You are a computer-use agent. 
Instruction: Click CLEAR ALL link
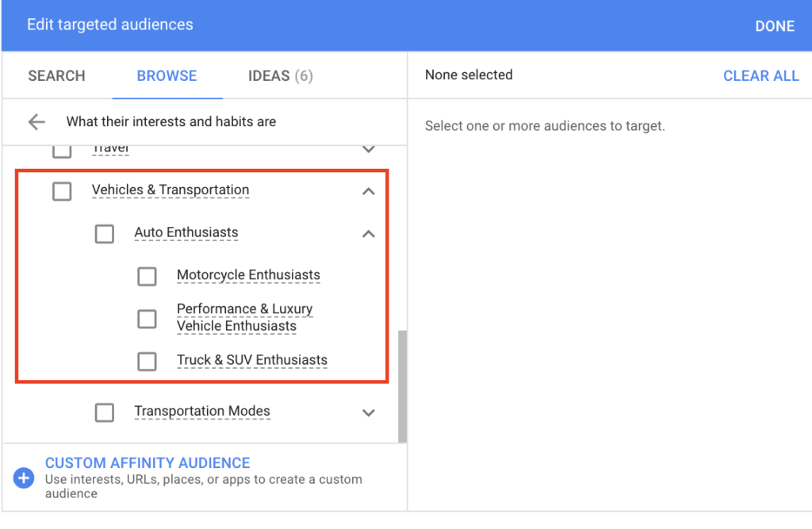tap(760, 75)
